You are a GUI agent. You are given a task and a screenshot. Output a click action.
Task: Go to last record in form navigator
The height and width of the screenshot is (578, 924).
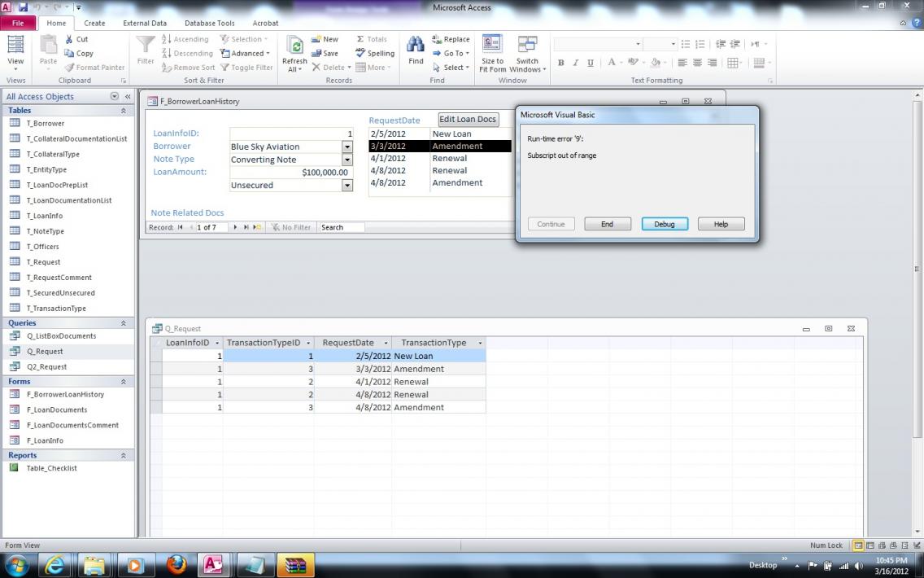(246, 227)
